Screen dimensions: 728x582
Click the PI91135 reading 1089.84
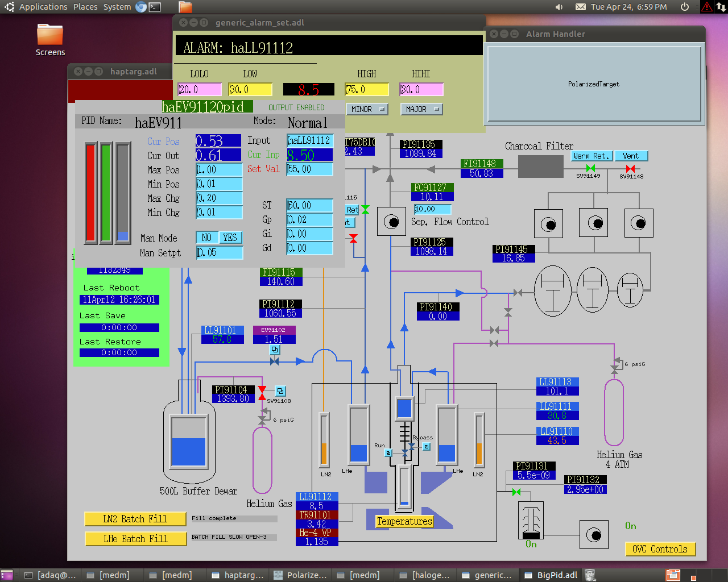(x=420, y=153)
